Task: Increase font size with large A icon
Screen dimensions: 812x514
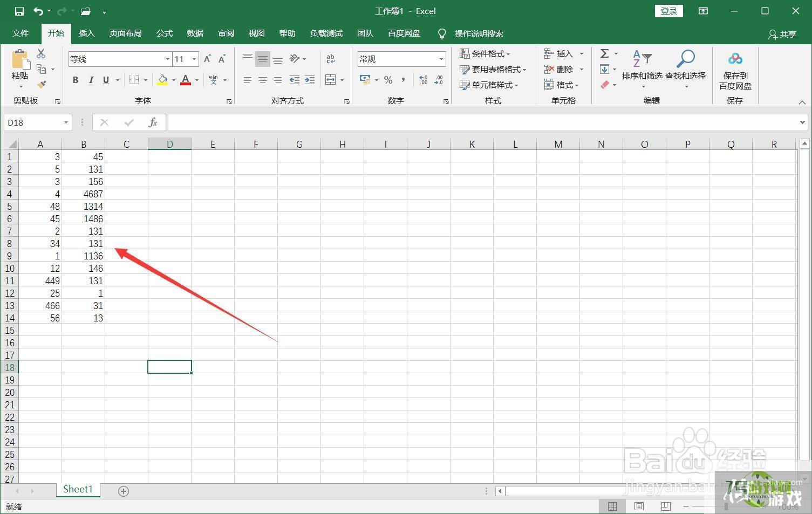Action: point(207,59)
